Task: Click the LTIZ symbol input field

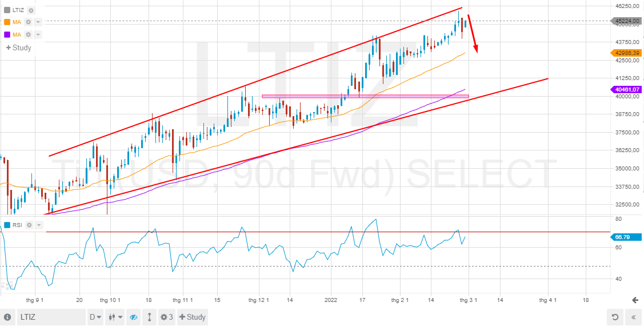Action: click(51, 317)
